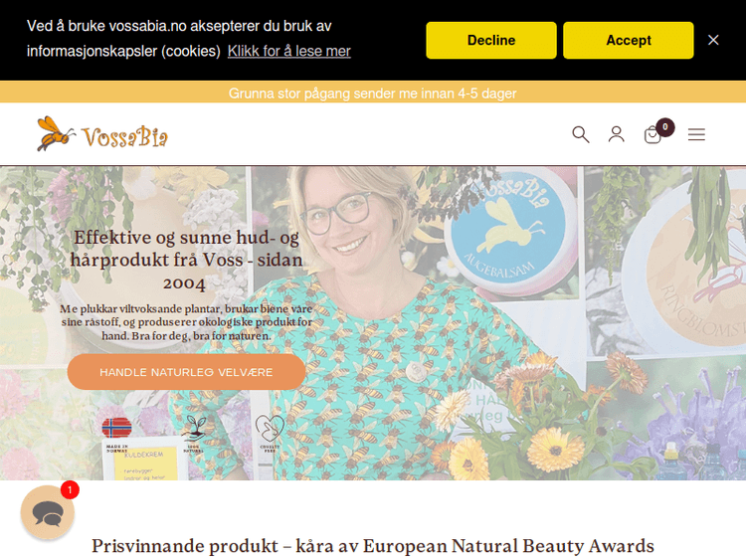The width and height of the screenshot is (746, 560).
Task: Open the user account icon
Action: (616, 134)
